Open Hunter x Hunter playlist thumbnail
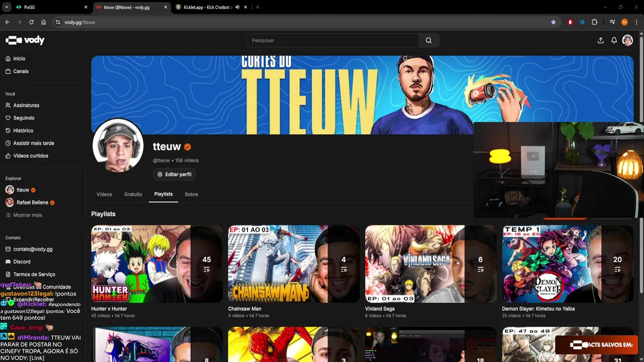Viewport: 644px width, 362px height. 157,264
